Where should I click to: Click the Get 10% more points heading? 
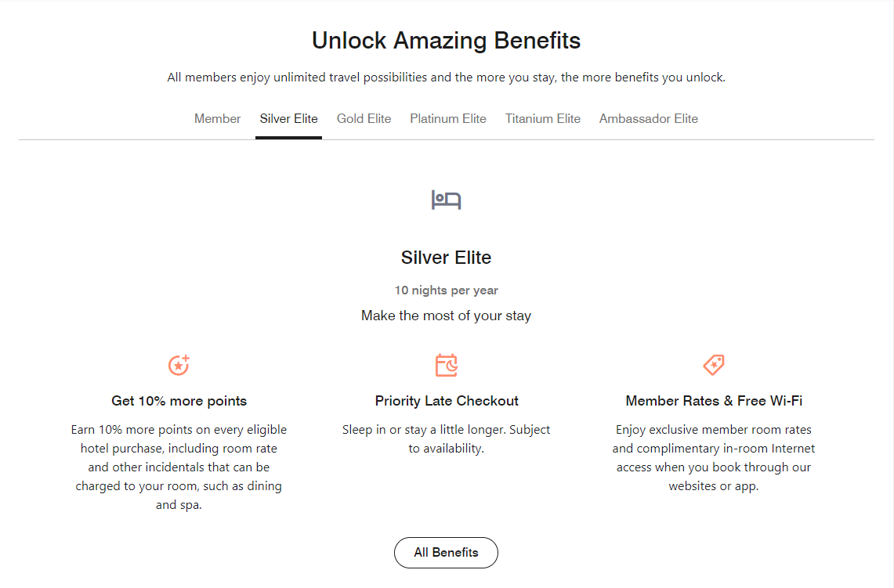click(x=179, y=400)
